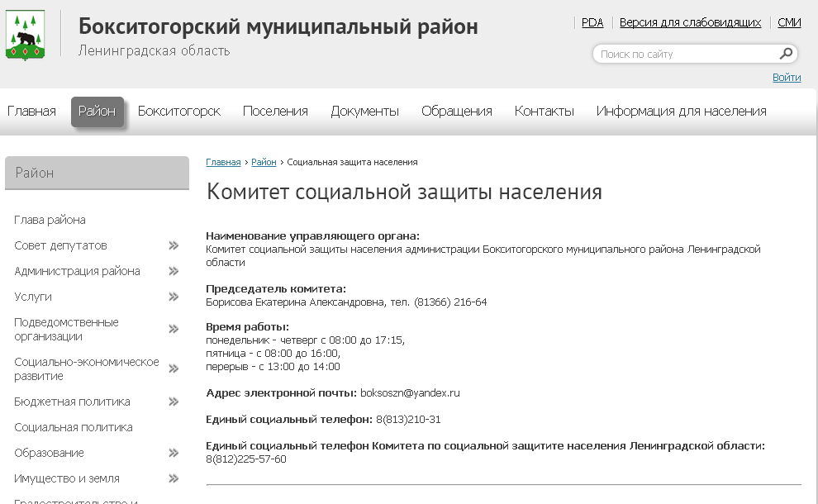Open Информация для населения navigation item
This screenshot has width=818, height=504.
click(x=682, y=112)
